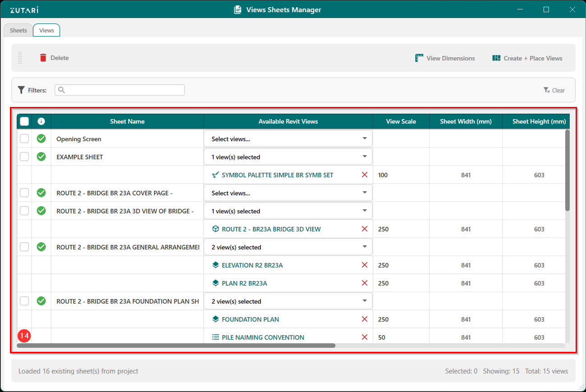Click the Create + Place Views icon
This screenshot has height=392, width=586.
[x=497, y=58]
